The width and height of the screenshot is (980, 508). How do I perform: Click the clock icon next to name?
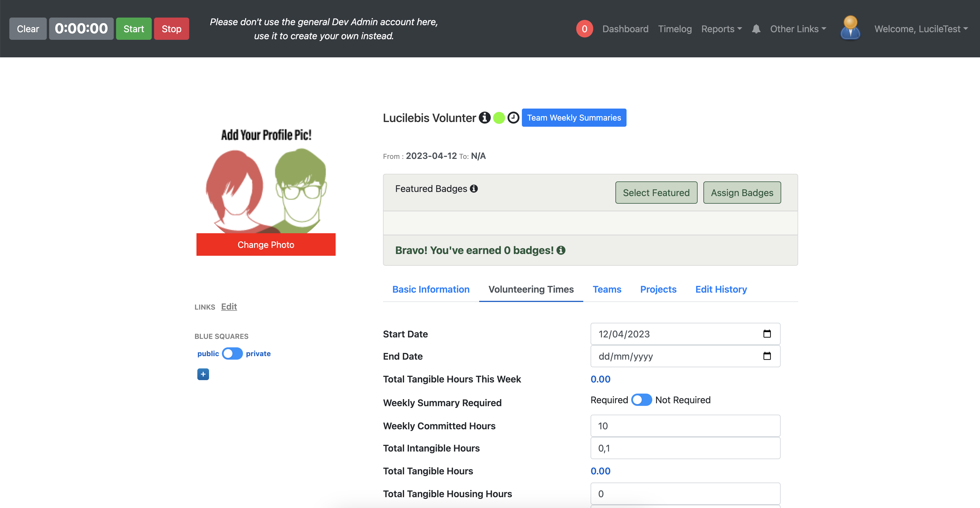pos(513,118)
